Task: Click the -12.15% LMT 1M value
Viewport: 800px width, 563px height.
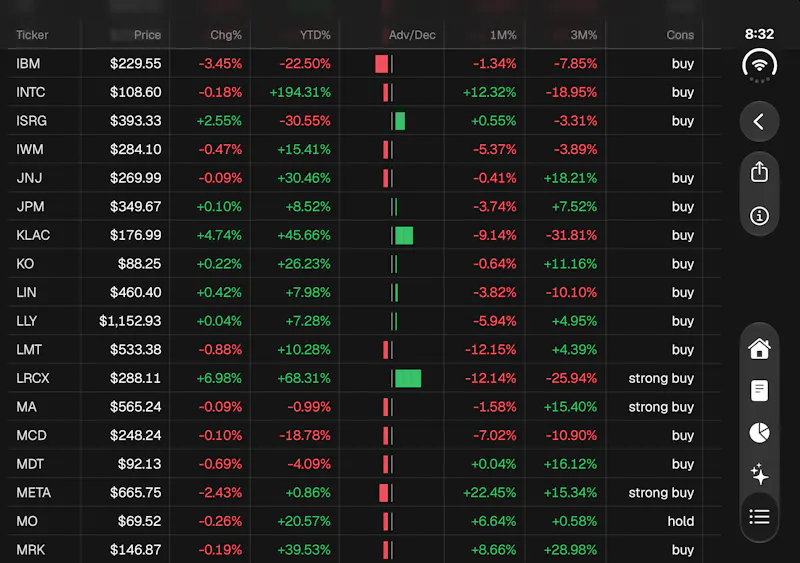Action: [x=490, y=349]
